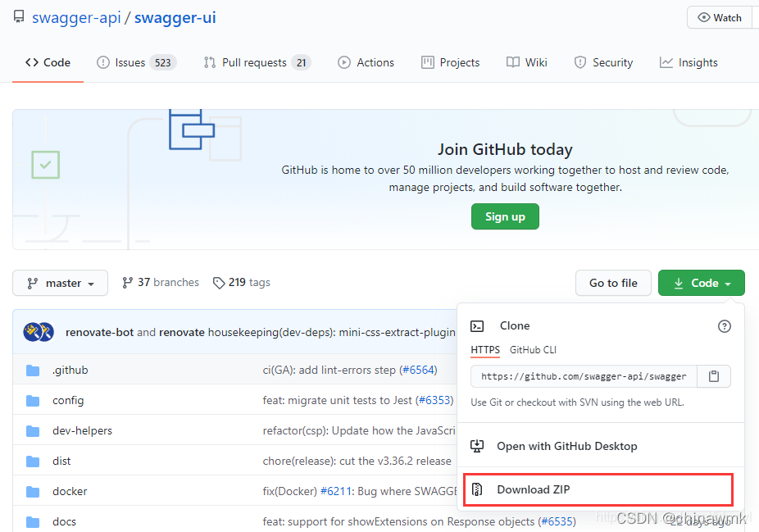Open the Wiki tab
The image size is (759, 532).
coord(527,62)
